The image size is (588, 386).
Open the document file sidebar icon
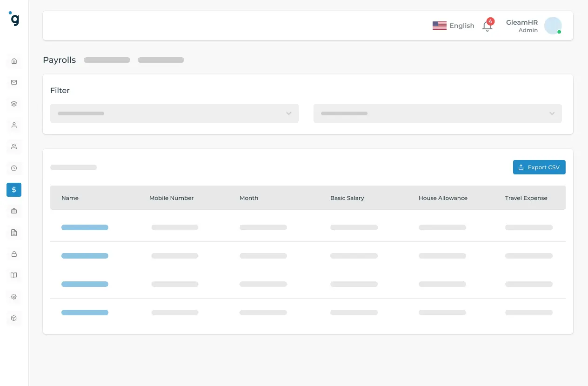14,233
